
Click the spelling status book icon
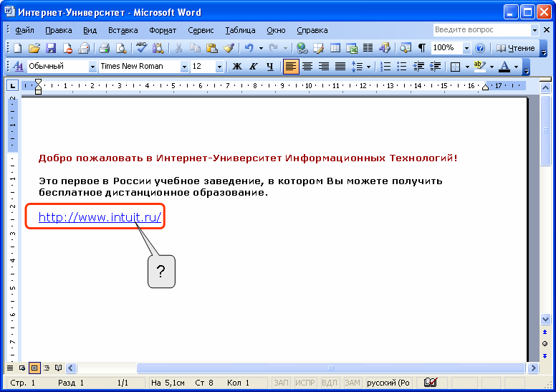tap(431, 383)
